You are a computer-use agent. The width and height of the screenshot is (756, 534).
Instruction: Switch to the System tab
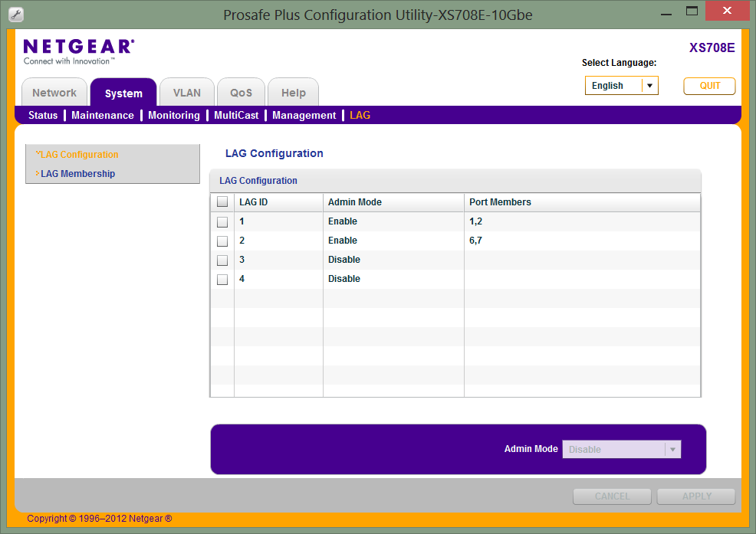[123, 92]
